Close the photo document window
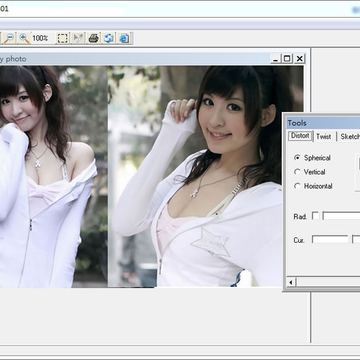 coord(300,59)
